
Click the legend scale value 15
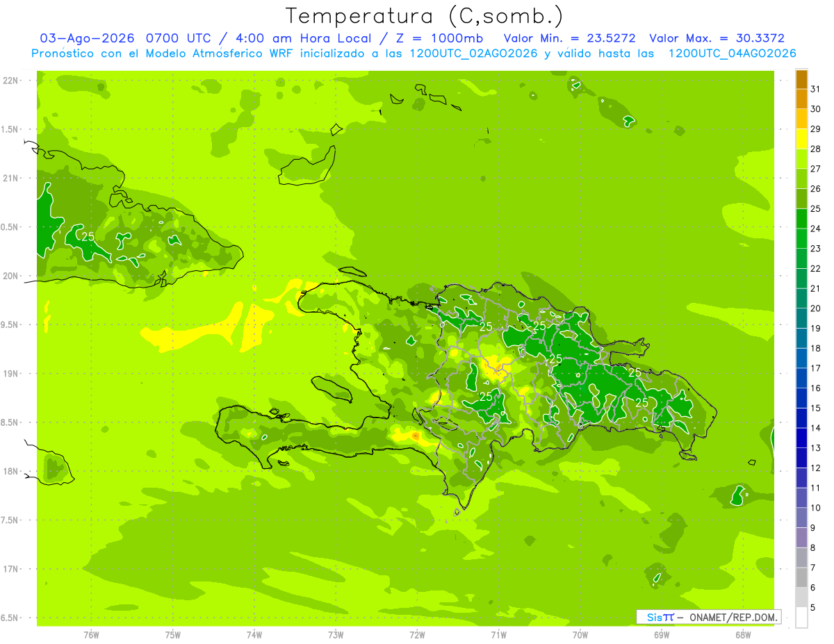pos(815,408)
